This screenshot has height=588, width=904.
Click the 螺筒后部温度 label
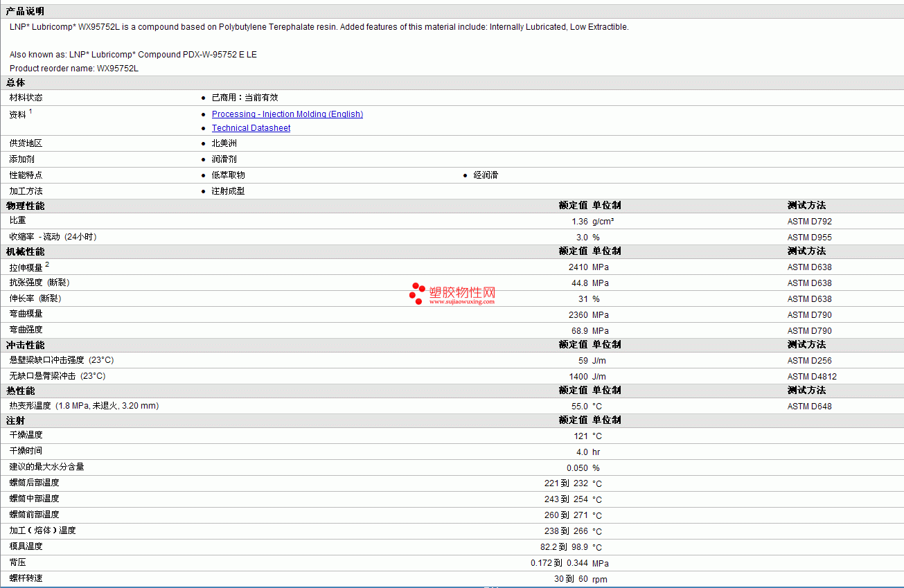click(34, 483)
